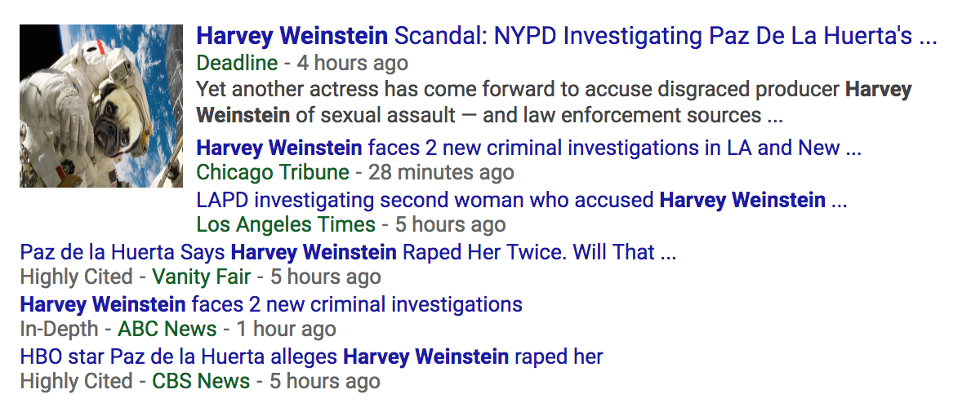
Task: Click the Chicago Tribune source name
Action: tap(273, 172)
